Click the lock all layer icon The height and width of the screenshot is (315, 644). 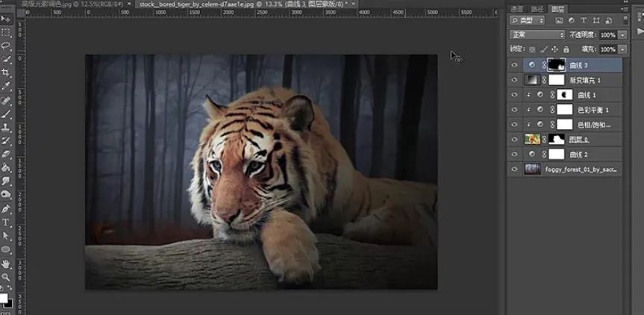(566, 49)
